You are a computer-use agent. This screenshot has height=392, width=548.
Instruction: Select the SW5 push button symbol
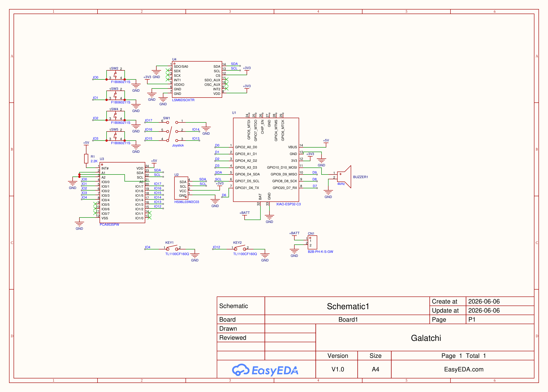coord(116,136)
